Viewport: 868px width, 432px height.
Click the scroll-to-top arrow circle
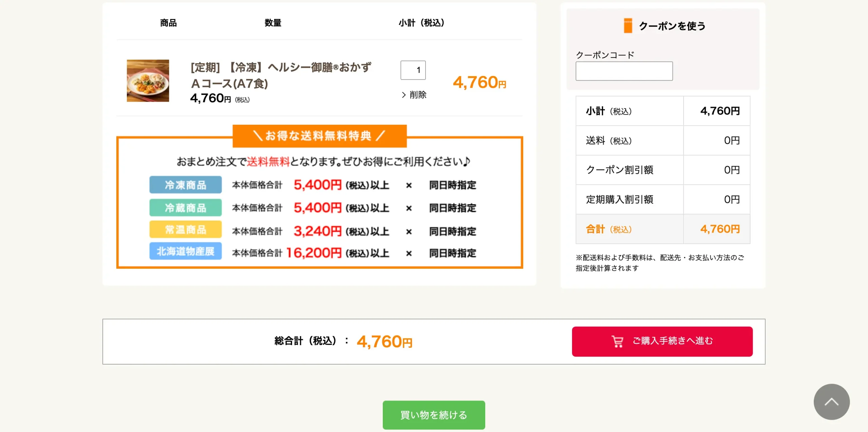click(831, 402)
